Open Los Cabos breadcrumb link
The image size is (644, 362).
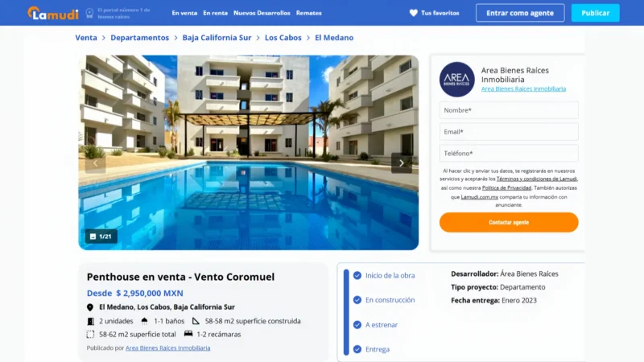[x=283, y=38]
